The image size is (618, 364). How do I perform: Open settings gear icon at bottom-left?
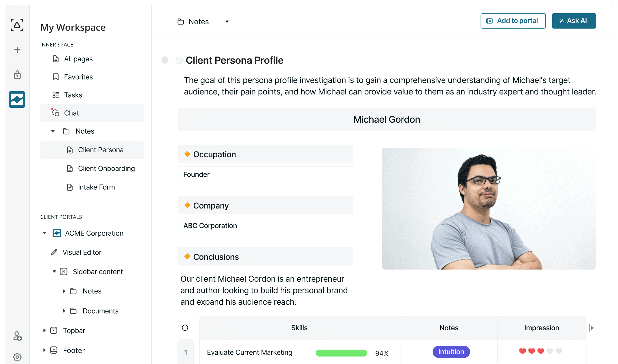pyautogui.click(x=17, y=357)
